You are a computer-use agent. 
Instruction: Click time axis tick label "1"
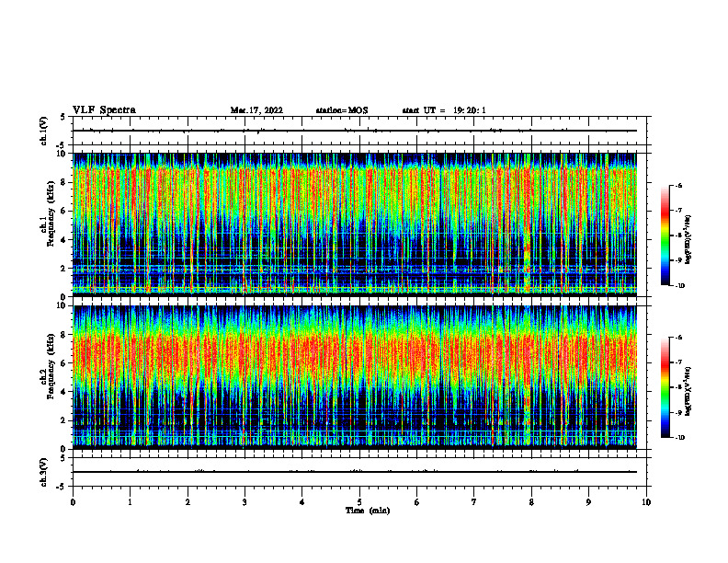(130, 502)
